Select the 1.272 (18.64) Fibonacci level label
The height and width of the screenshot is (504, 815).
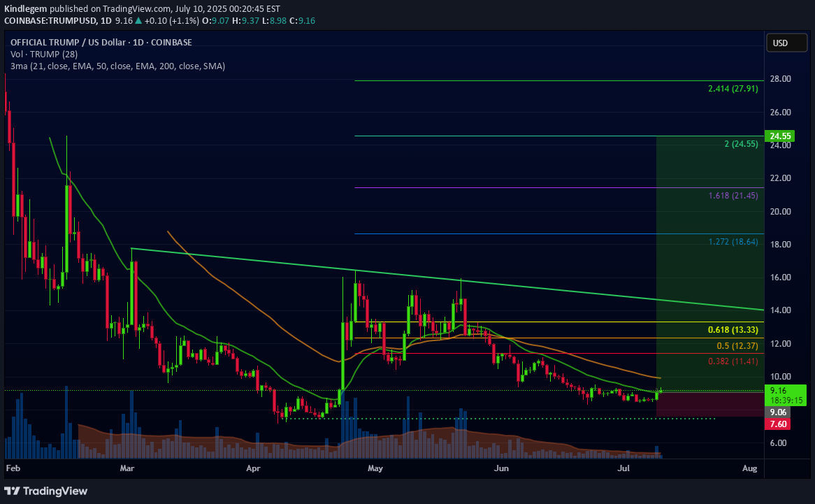pyautogui.click(x=733, y=242)
